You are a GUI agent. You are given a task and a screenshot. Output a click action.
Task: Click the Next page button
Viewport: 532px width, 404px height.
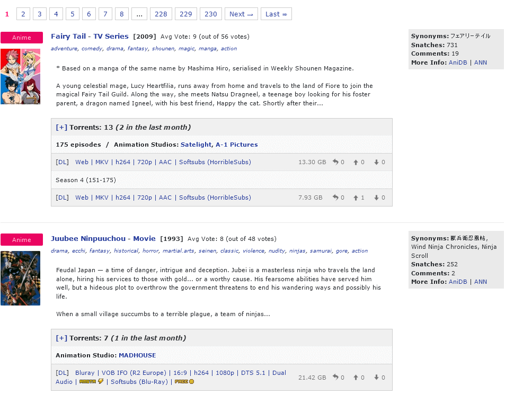(x=241, y=14)
